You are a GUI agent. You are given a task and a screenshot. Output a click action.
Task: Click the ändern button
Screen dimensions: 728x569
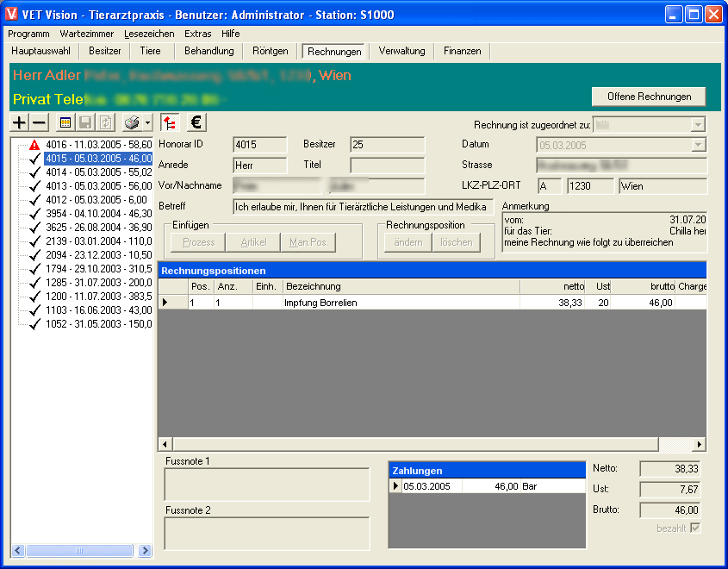[x=408, y=242]
